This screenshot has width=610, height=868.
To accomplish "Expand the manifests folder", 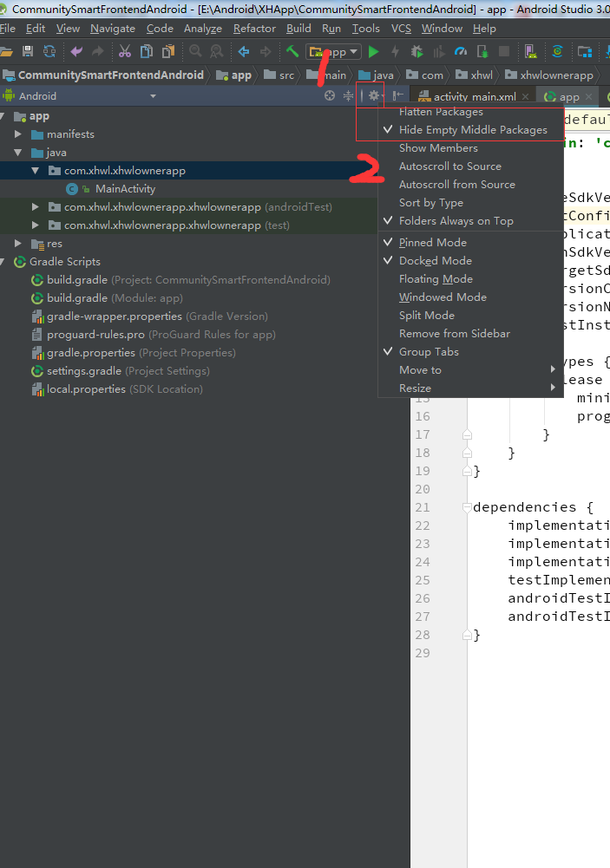I will pyautogui.click(x=17, y=134).
